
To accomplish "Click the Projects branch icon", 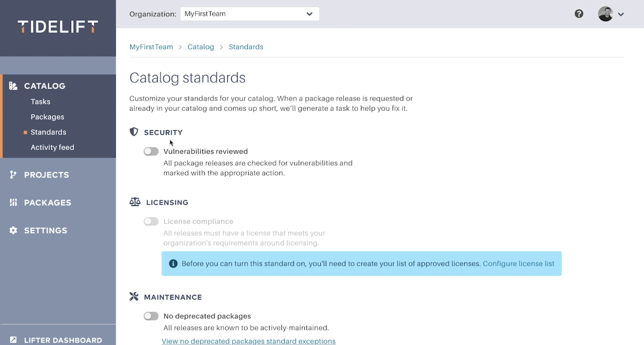I will tap(13, 175).
